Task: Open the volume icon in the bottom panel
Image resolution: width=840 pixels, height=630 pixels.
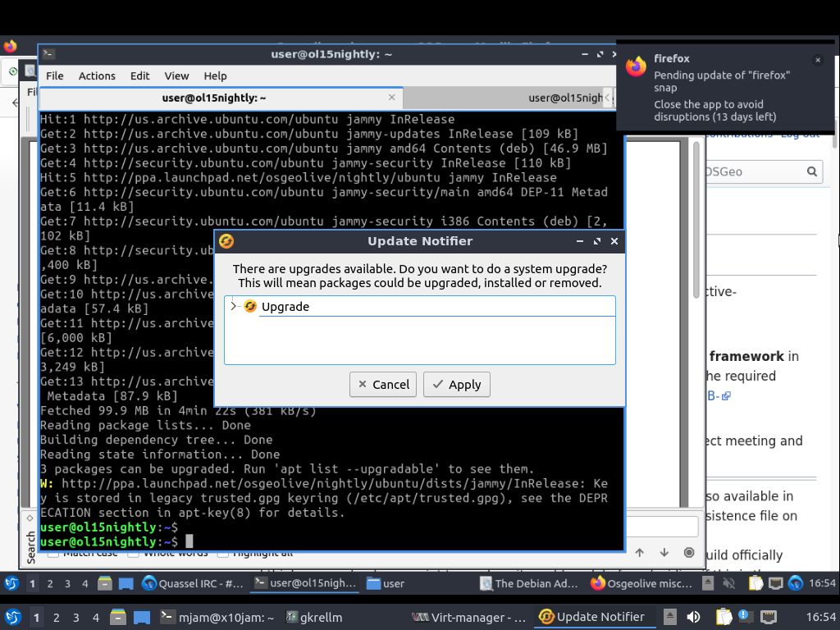Action: [x=693, y=617]
